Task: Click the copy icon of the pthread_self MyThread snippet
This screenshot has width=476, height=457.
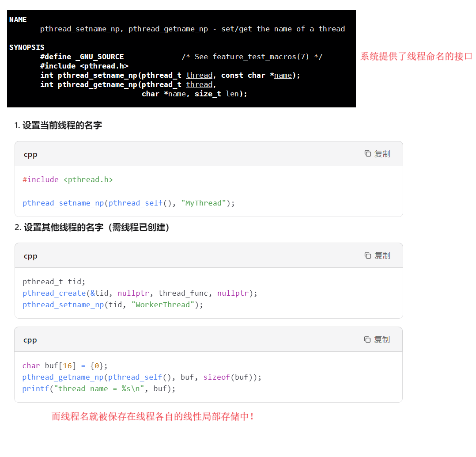Action: (368, 154)
